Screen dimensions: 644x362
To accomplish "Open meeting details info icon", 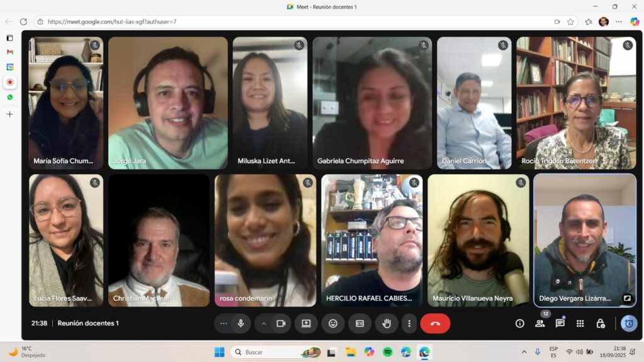I will pyautogui.click(x=519, y=323).
